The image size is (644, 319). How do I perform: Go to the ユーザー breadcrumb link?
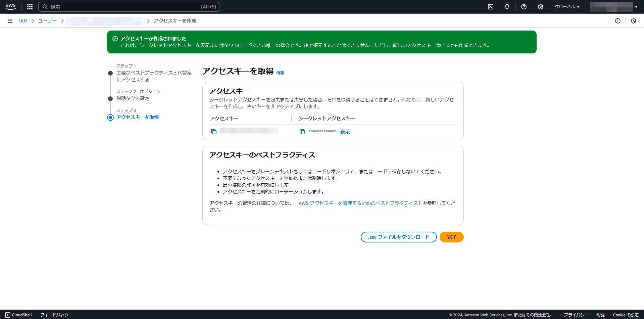tap(47, 21)
